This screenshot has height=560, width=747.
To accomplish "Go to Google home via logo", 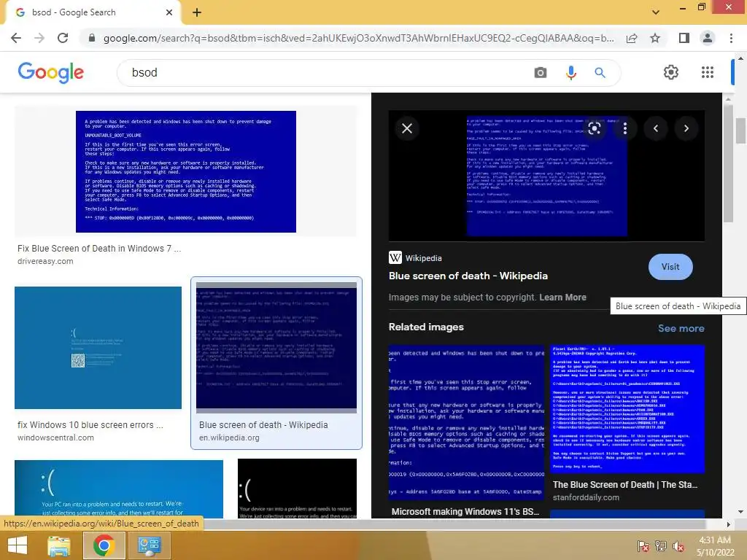I will click(x=50, y=72).
